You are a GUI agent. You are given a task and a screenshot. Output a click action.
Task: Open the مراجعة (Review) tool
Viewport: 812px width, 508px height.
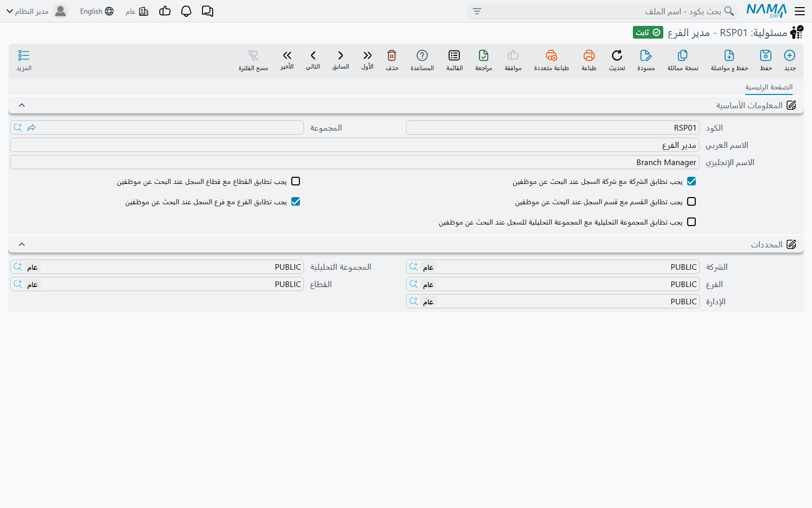pyautogui.click(x=484, y=59)
